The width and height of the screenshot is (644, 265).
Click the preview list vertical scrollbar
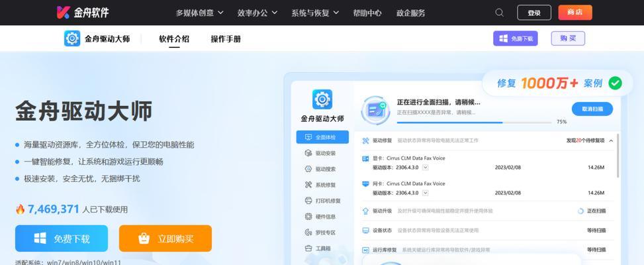(618, 156)
